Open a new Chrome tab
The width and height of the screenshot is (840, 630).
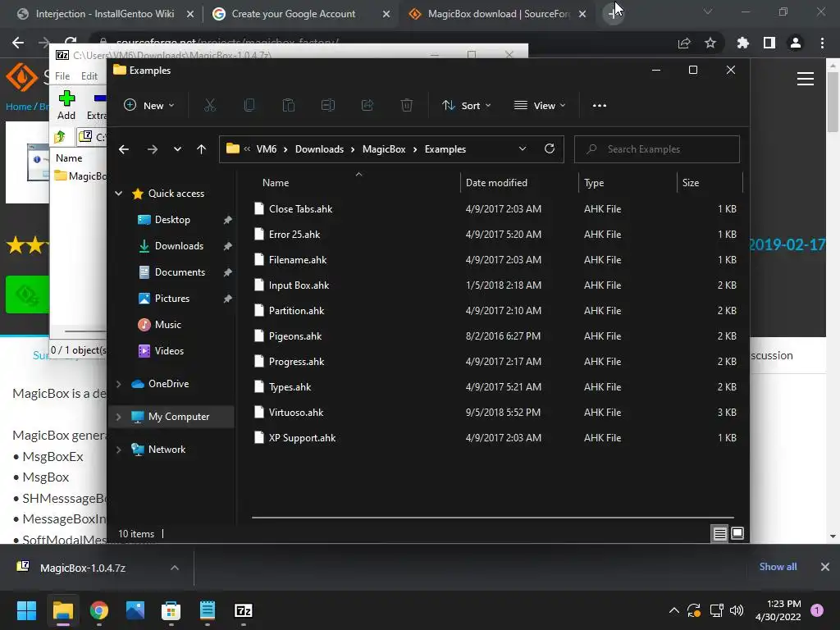[612, 14]
